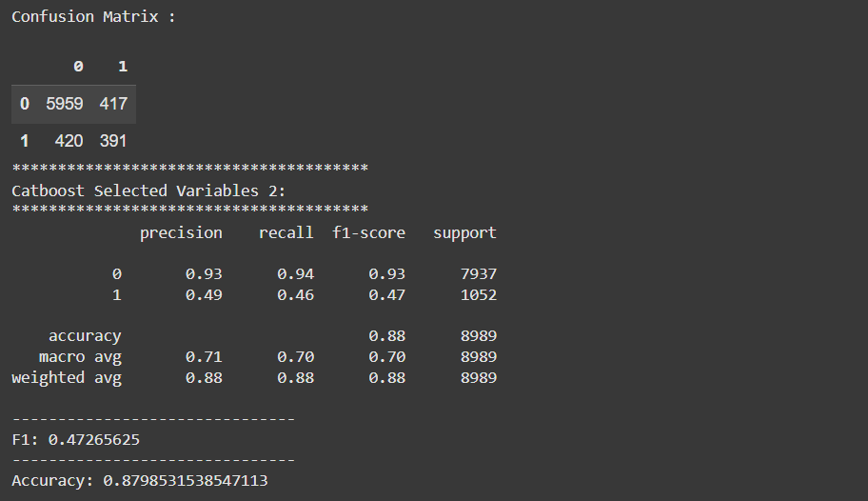Image resolution: width=868 pixels, height=501 pixels.
Task: Click the "macro avg" row label
Action: coord(80,357)
